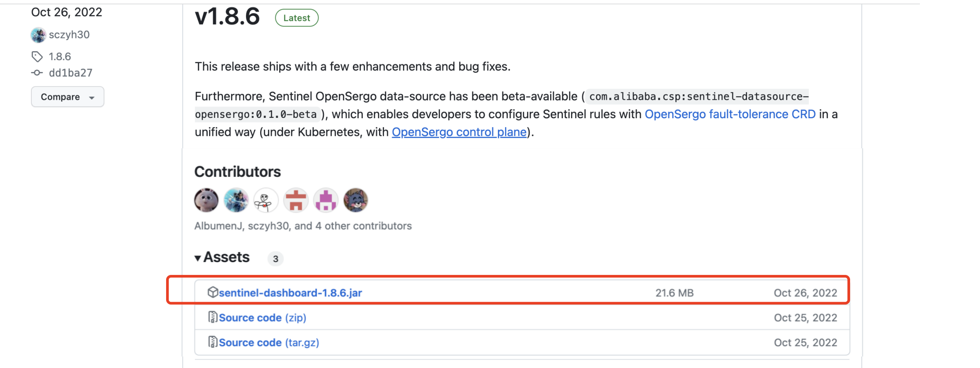This screenshot has height=368, width=980.
Task: Open the cartoon cat contributor avatar
Action: (356, 200)
